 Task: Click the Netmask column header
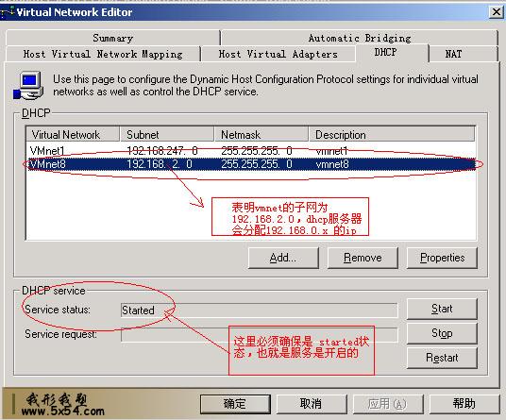(261, 135)
